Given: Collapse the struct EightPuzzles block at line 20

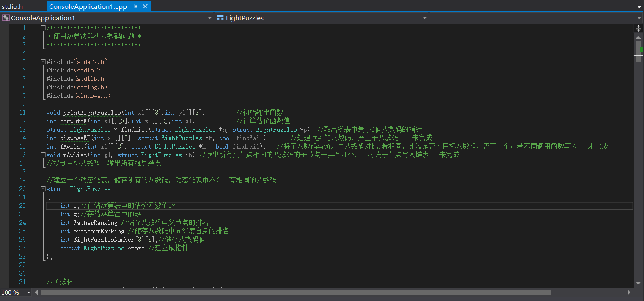Looking at the screenshot, I should (43, 189).
